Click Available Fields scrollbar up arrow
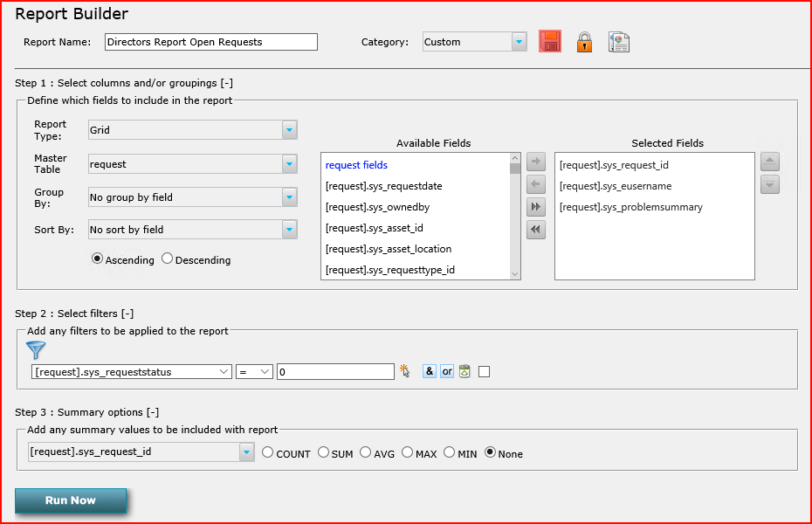Image resolution: width=812 pixels, height=524 pixels. pos(515,158)
